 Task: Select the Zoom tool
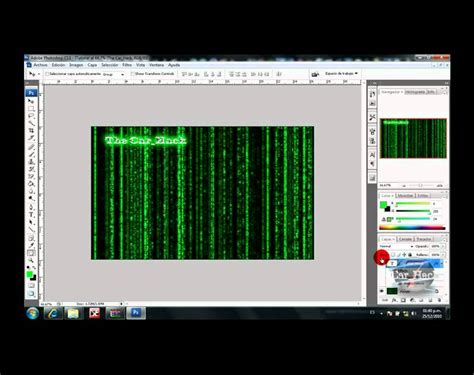[31, 261]
